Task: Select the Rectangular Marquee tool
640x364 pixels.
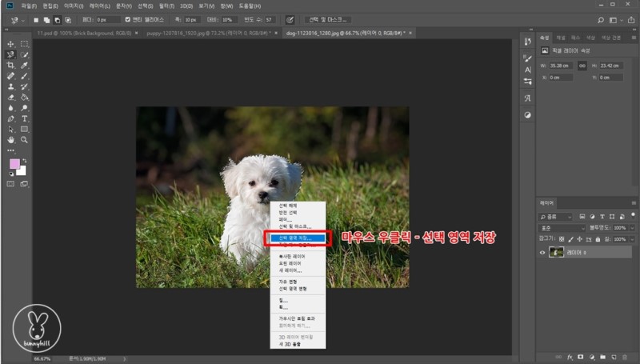Action: tap(25, 44)
